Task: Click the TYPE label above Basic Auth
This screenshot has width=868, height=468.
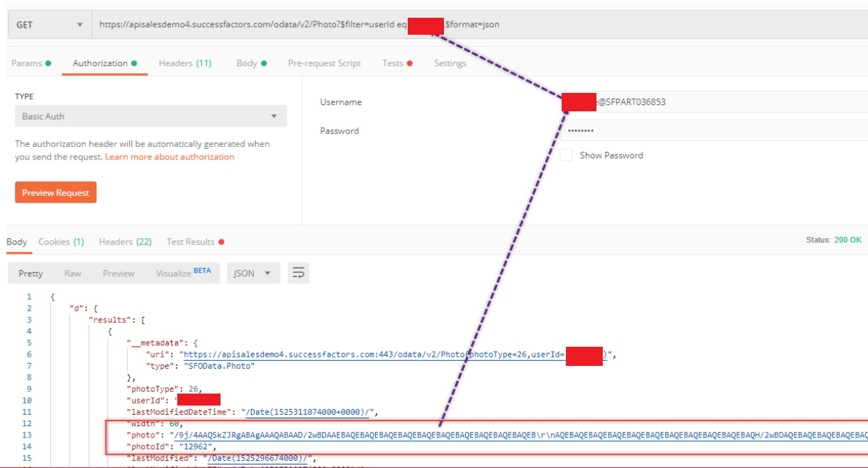Action: tap(24, 96)
